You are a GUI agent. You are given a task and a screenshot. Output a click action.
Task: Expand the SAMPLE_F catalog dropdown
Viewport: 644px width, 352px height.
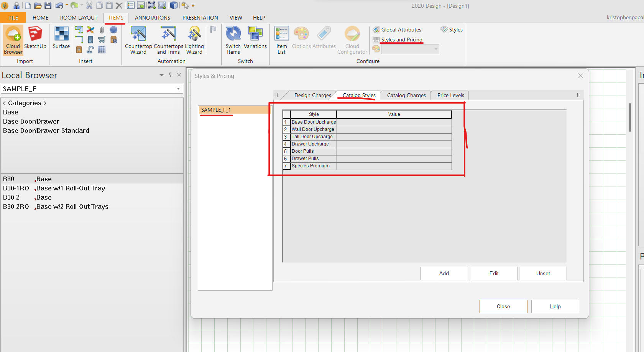coord(178,89)
